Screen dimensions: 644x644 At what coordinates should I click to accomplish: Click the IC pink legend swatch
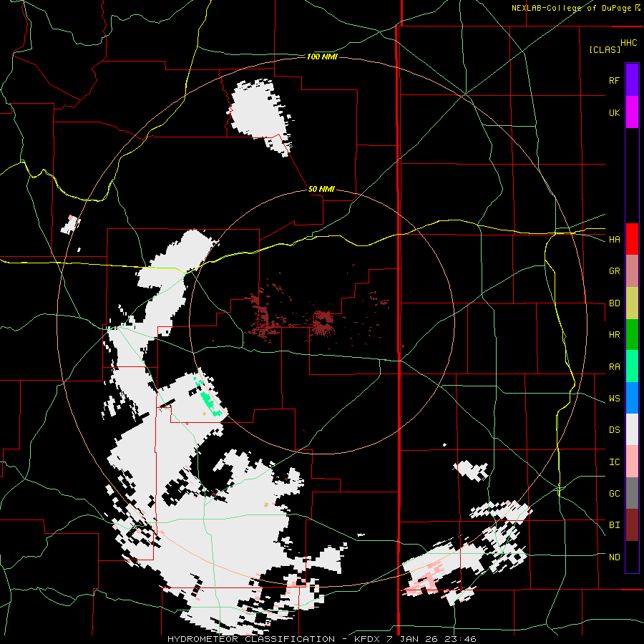tap(632, 462)
